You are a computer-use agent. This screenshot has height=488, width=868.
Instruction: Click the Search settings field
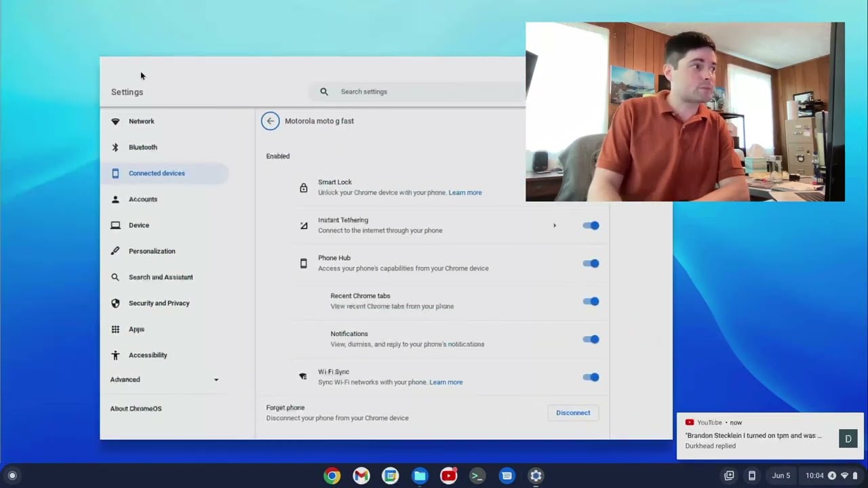pos(417,91)
